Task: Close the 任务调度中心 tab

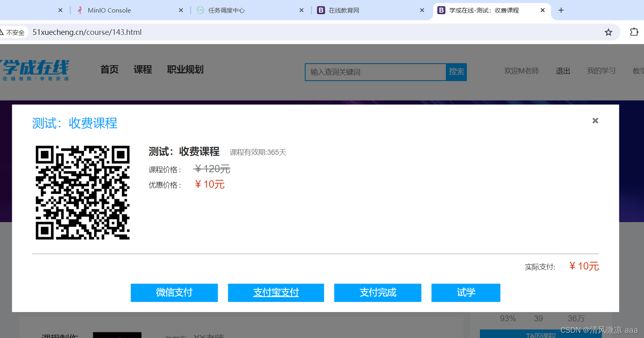Action: tap(302, 10)
